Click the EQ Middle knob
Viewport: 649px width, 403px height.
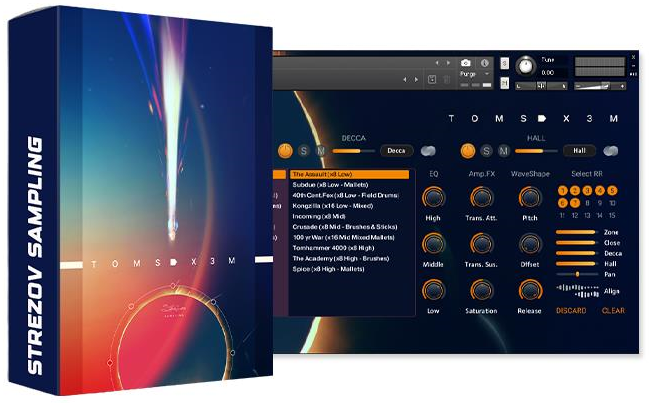(433, 244)
